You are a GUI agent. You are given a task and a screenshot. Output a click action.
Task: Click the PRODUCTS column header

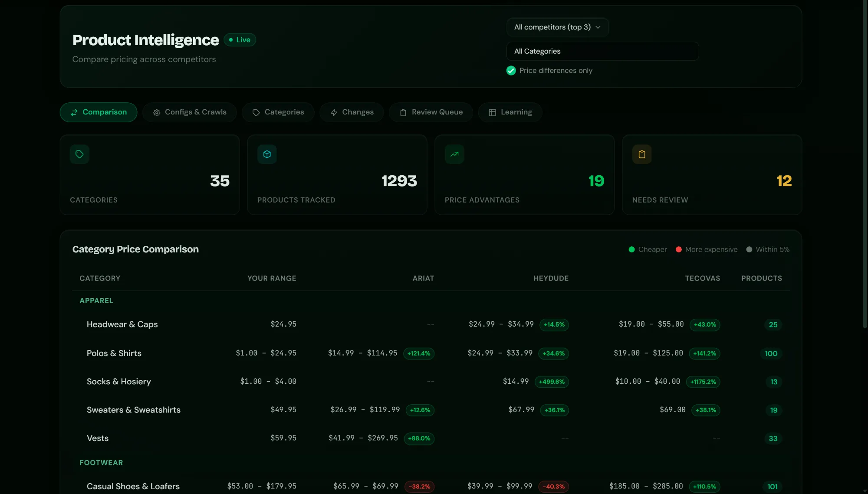tap(761, 278)
